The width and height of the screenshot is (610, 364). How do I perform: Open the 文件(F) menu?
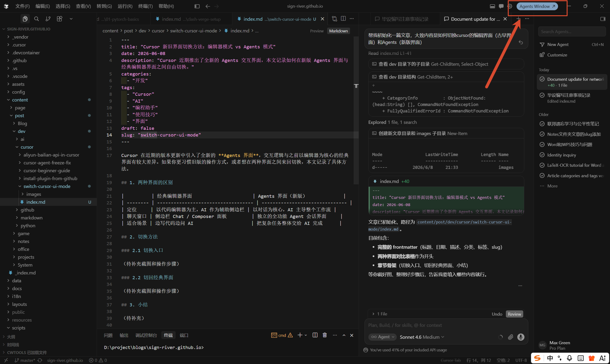(x=22, y=6)
